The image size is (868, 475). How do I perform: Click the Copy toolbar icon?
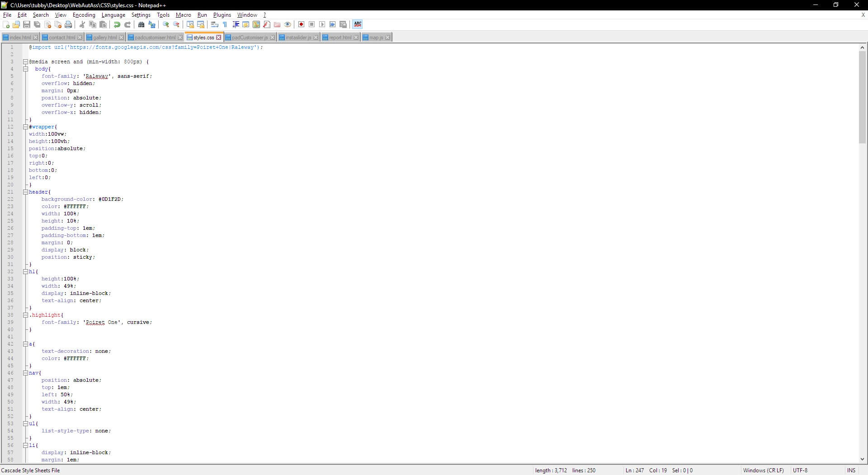(93, 24)
